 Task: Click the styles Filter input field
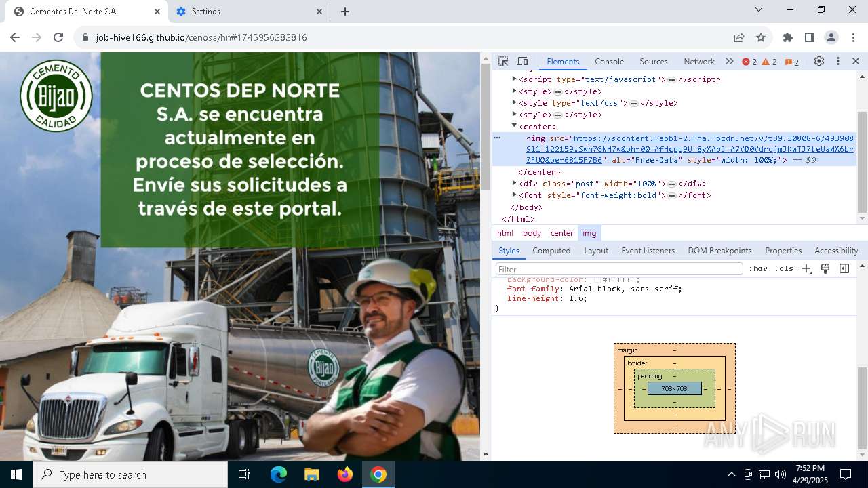pyautogui.click(x=619, y=269)
